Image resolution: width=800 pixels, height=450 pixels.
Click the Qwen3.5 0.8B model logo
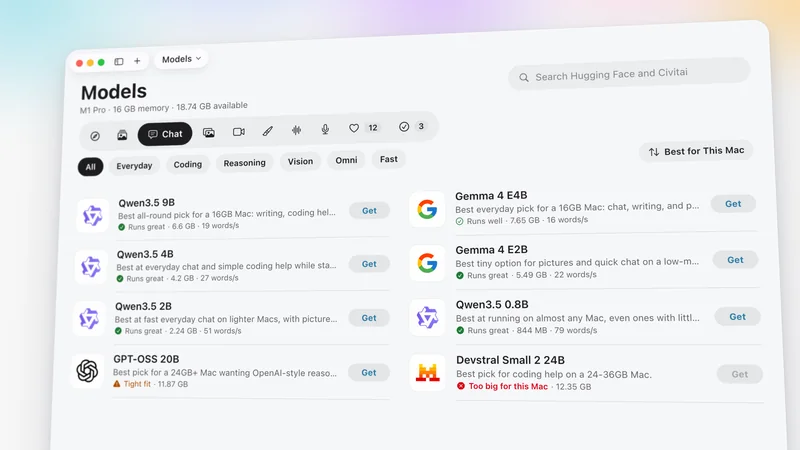click(x=427, y=318)
